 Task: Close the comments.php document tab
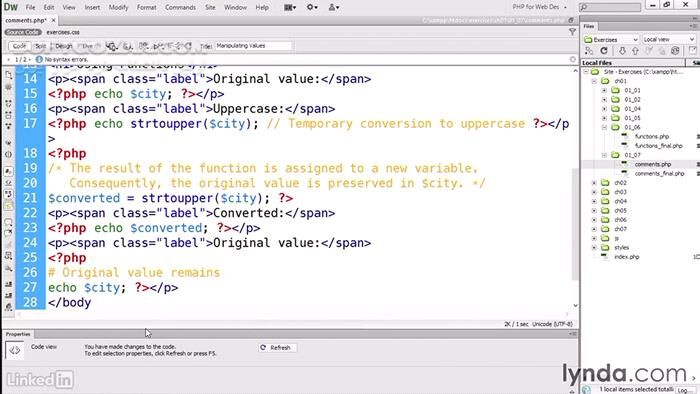[x=54, y=21]
